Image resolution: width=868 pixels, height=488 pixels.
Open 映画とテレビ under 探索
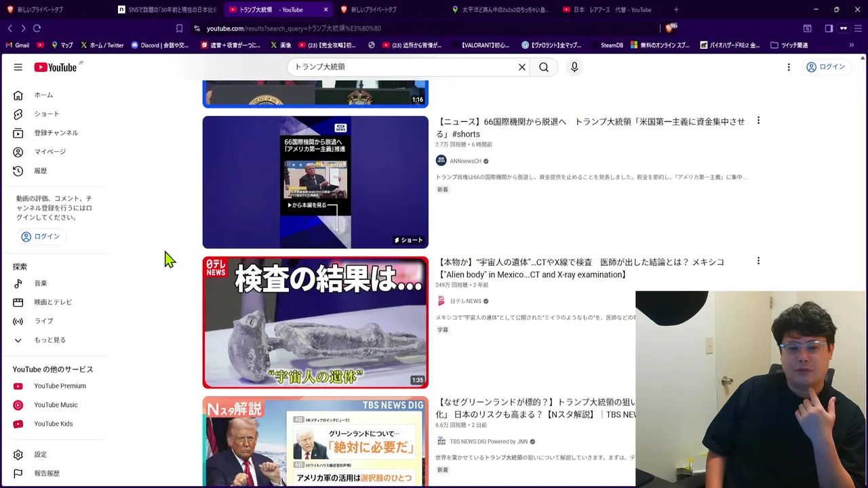pos(53,302)
